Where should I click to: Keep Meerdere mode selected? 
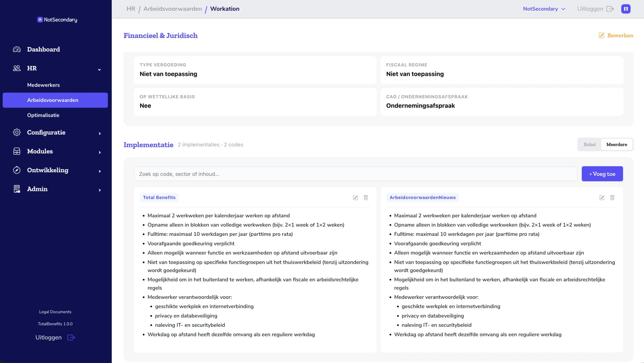617,144
